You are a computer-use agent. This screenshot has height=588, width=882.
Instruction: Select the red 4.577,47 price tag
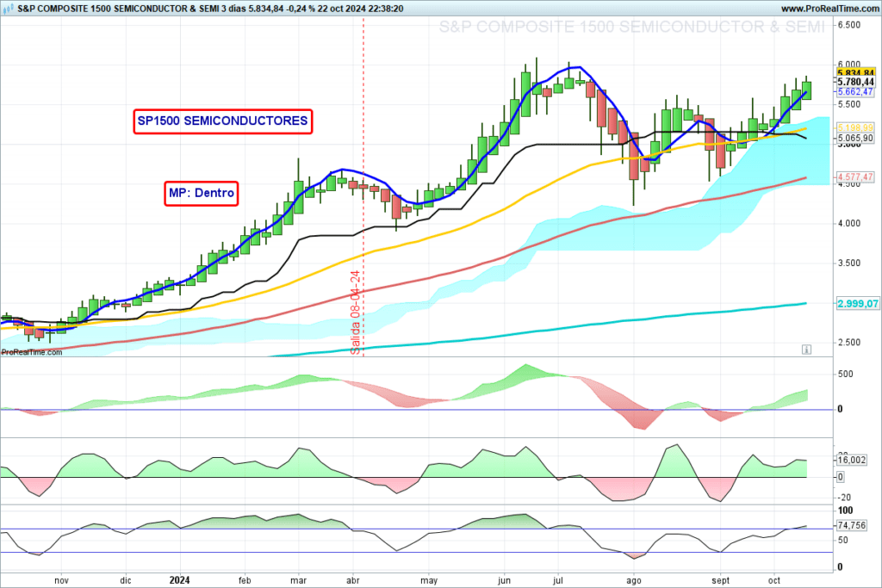855,176
